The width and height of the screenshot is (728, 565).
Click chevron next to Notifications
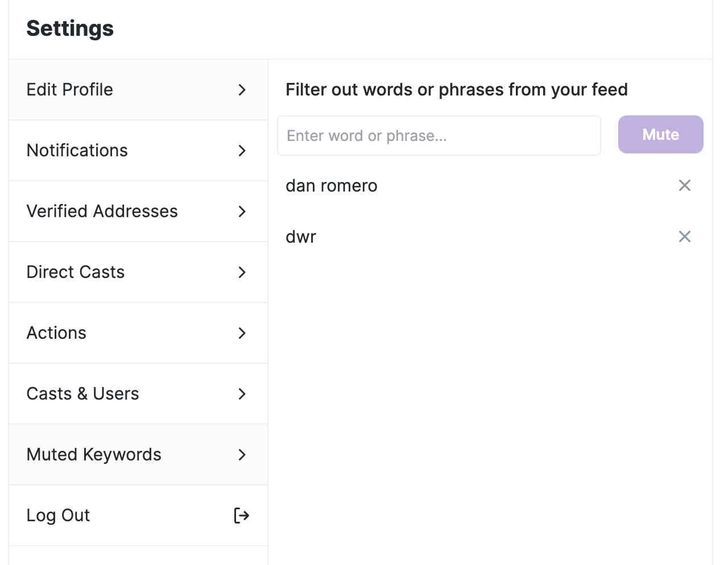pos(242,151)
